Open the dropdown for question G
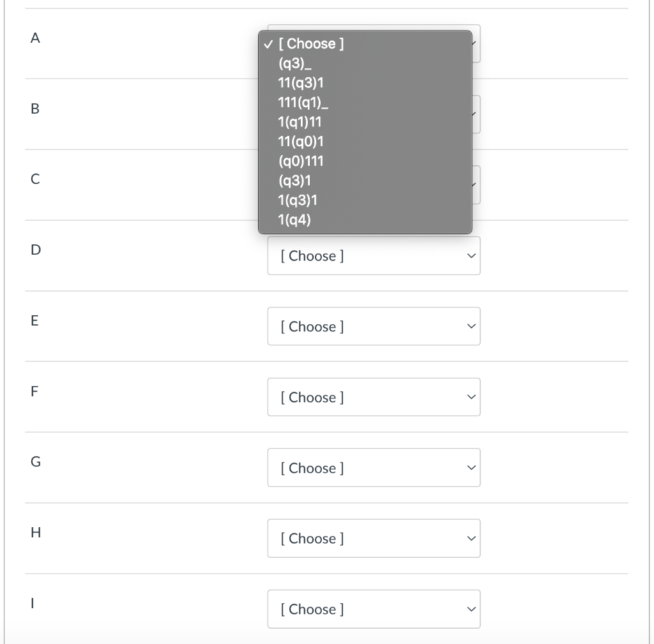Image resolution: width=654 pixels, height=644 pixels. (x=374, y=468)
